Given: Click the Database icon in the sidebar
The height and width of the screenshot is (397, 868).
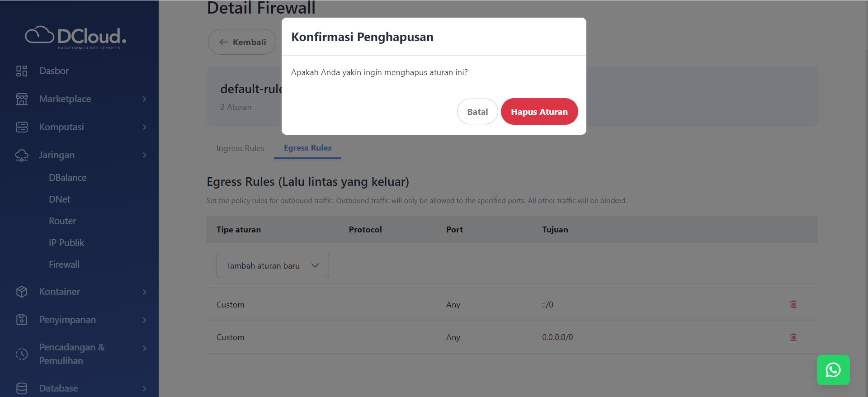Looking at the screenshot, I should pos(21,388).
